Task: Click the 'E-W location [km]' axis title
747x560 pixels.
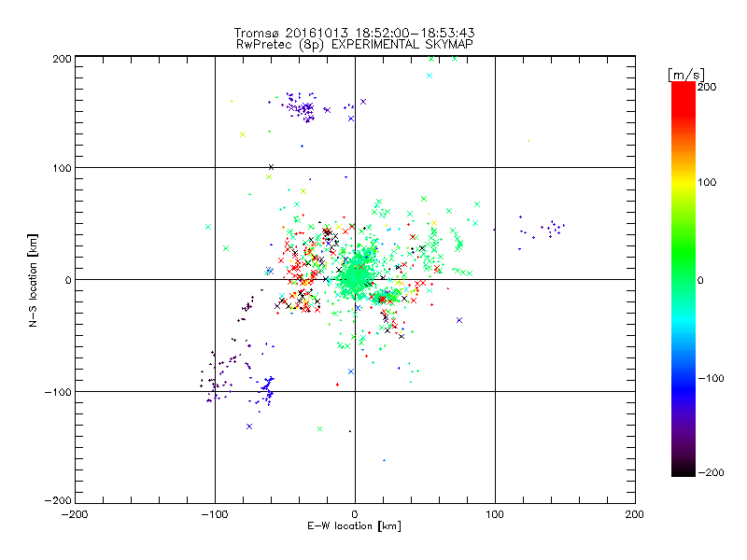Action: coord(355,526)
